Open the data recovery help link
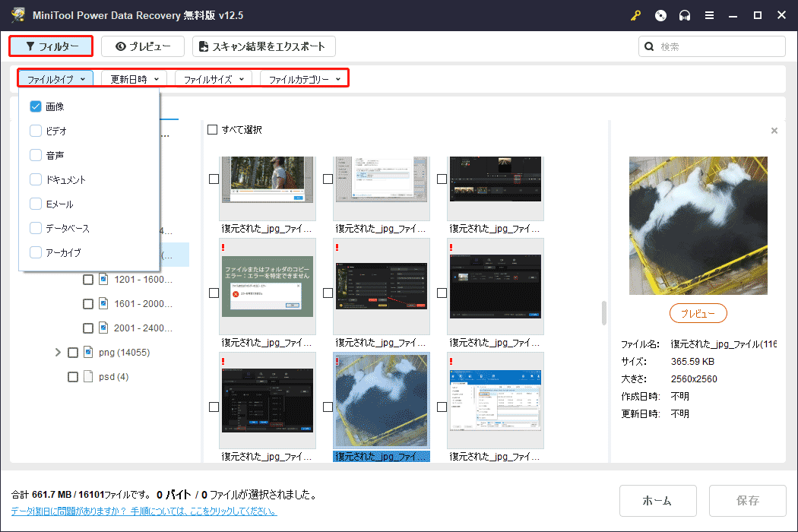Viewport: 798px width, 532px height. click(144, 511)
